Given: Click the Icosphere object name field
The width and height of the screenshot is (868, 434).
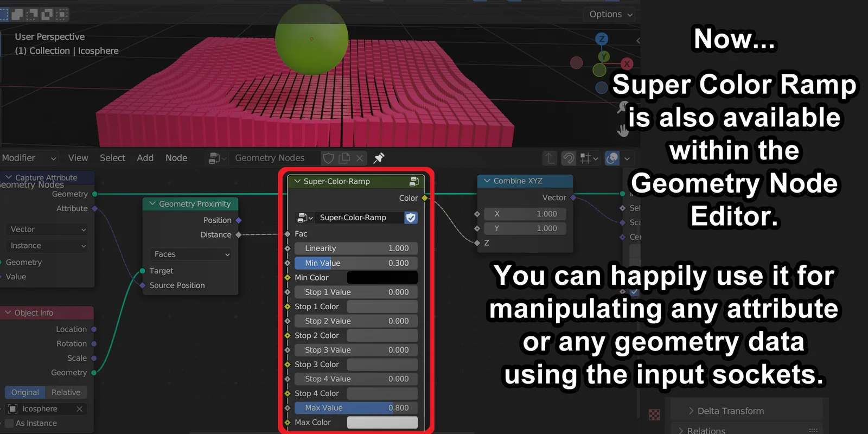Looking at the screenshot, I should 47,409.
